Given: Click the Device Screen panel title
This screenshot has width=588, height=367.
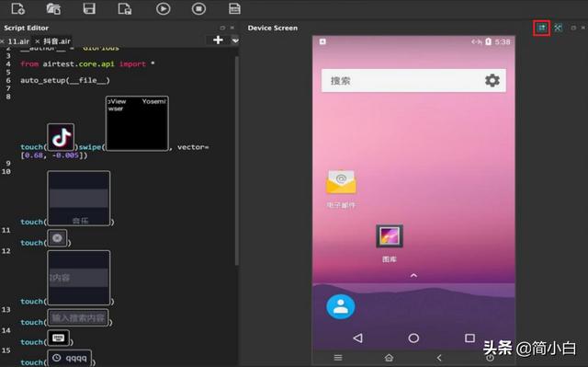Looking at the screenshot, I should point(273,28).
